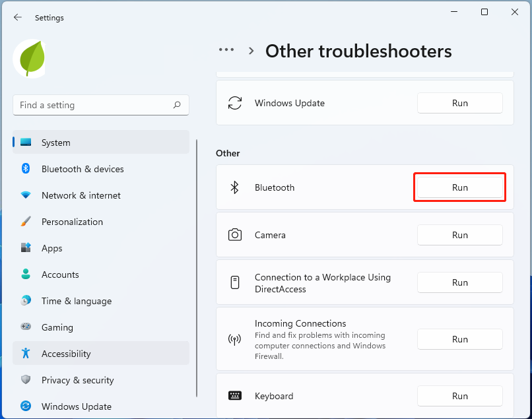Open Personalization settings
Screen dimensions: 532x419
pos(101,222)
